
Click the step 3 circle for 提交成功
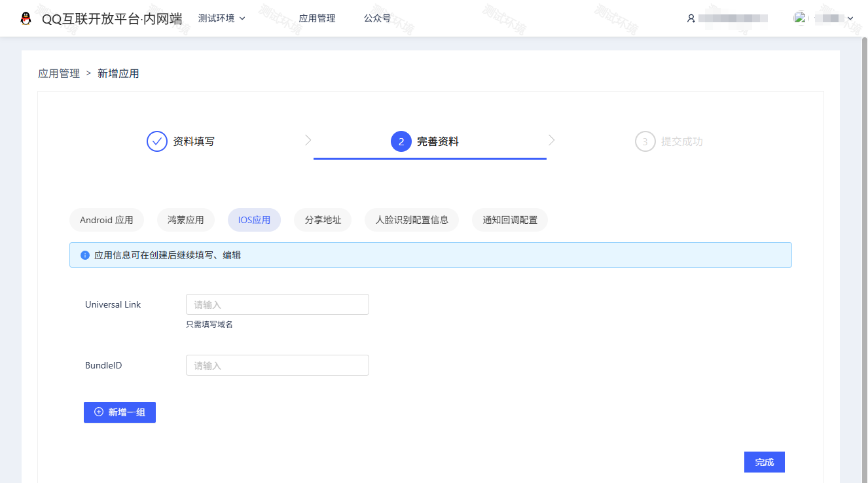645,141
